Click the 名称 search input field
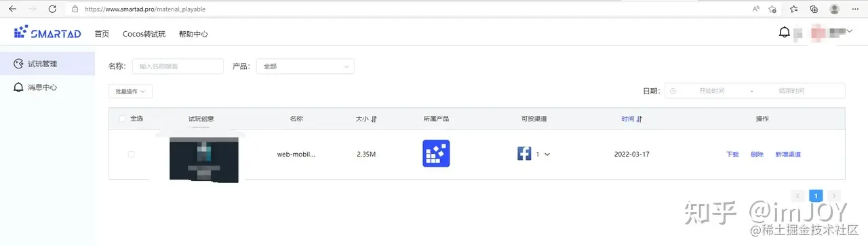The height and width of the screenshot is (246, 868). point(178,66)
